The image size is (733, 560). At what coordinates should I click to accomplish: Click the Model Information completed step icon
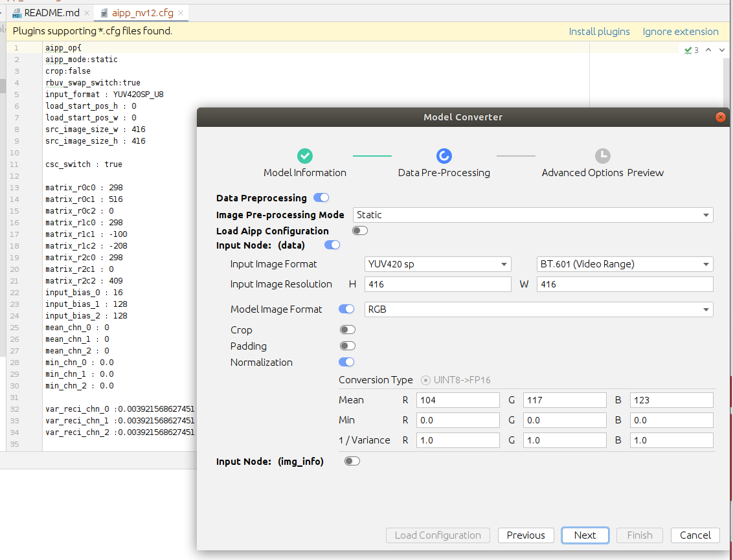click(305, 156)
